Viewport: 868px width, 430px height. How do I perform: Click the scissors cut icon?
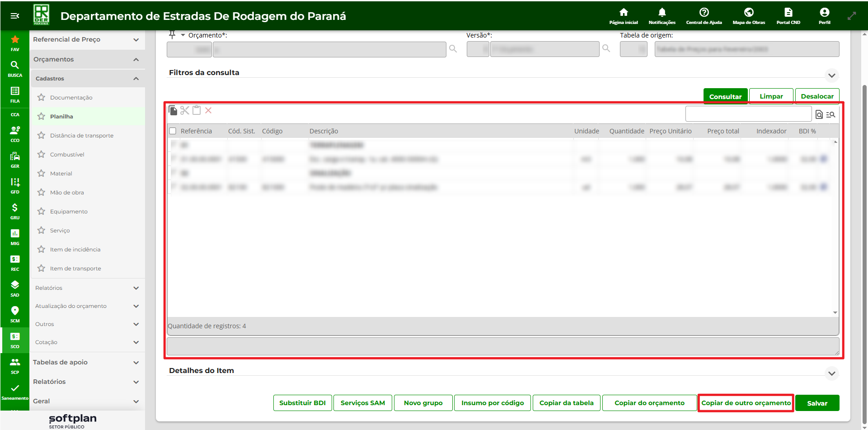point(185,110)
